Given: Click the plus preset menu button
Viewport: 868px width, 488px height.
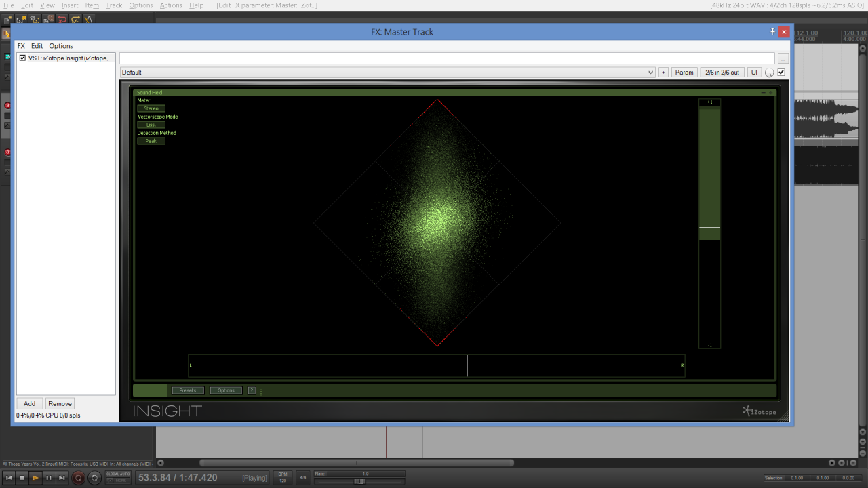Looking at the screenshot, I should (663, 73).
